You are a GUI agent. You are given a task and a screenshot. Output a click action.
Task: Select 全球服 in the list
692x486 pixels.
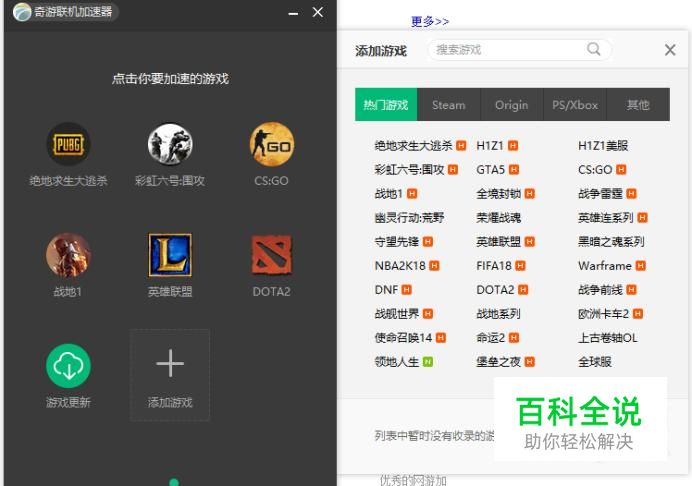[x=595, y=362]
